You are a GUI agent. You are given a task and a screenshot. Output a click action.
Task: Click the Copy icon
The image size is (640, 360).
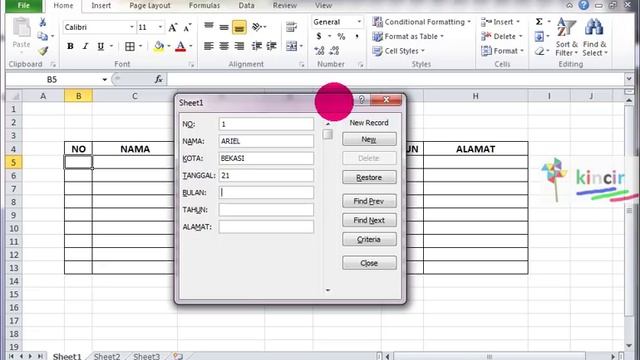(x=42, y=36)
